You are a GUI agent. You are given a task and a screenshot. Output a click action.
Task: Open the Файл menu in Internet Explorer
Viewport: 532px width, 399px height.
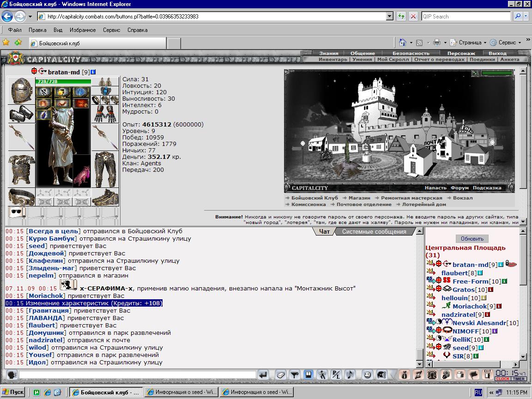(15, 30)
